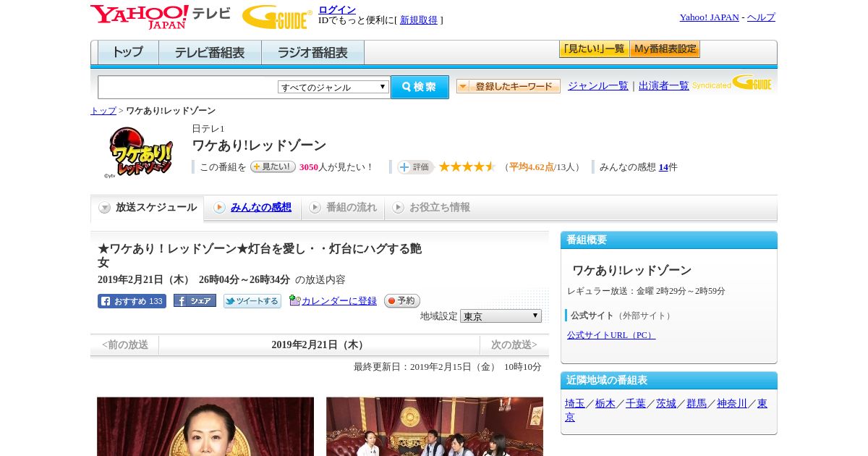The image size is (868, 456).
Task: Click the Syndicated G-GUIDE logo
Action: pyautogui.click(x=731, y=83)
